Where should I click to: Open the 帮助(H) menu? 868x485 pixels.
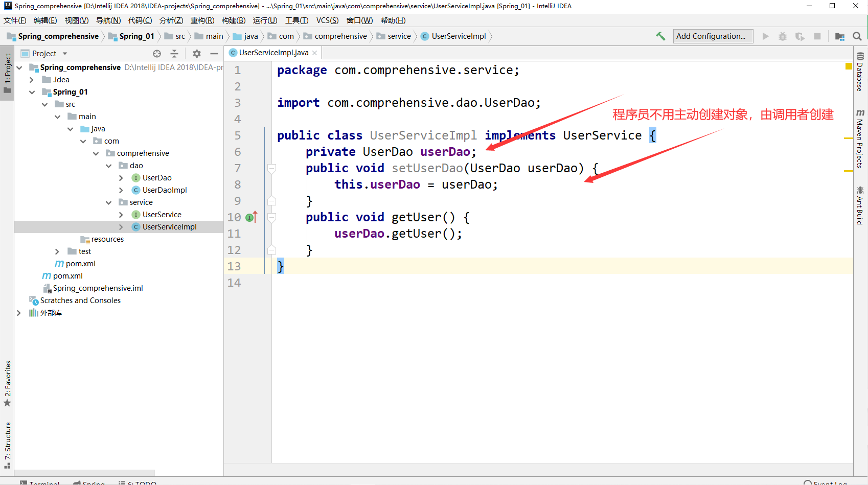pos(393,20)
